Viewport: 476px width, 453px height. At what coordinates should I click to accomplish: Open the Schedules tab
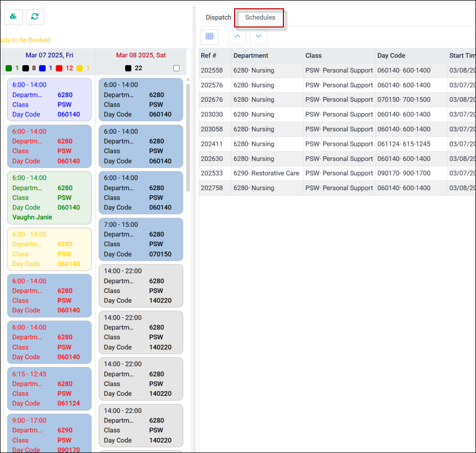pos(260,18)
